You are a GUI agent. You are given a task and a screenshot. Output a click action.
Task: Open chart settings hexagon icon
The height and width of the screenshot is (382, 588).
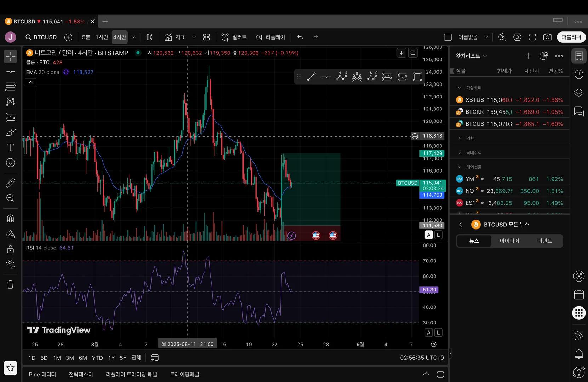click(517, 37)
